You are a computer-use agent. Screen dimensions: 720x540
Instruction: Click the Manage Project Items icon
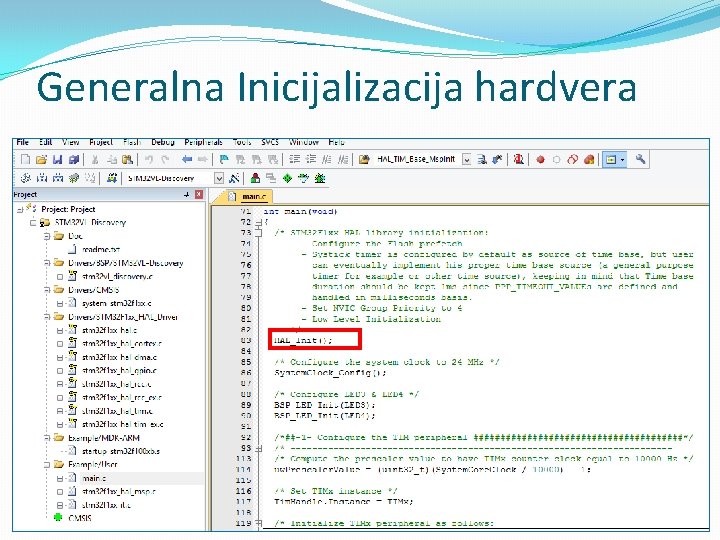point(255,178)
